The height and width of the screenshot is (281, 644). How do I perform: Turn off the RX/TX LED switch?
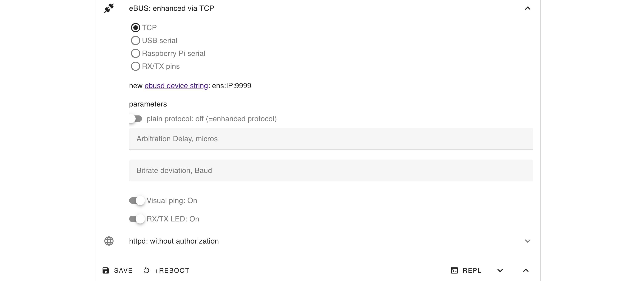point(137,219)
